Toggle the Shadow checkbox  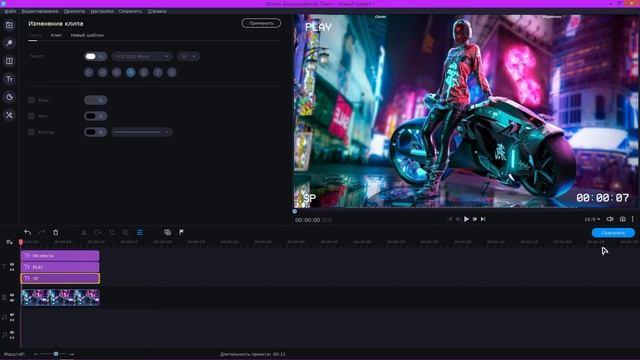31,100
